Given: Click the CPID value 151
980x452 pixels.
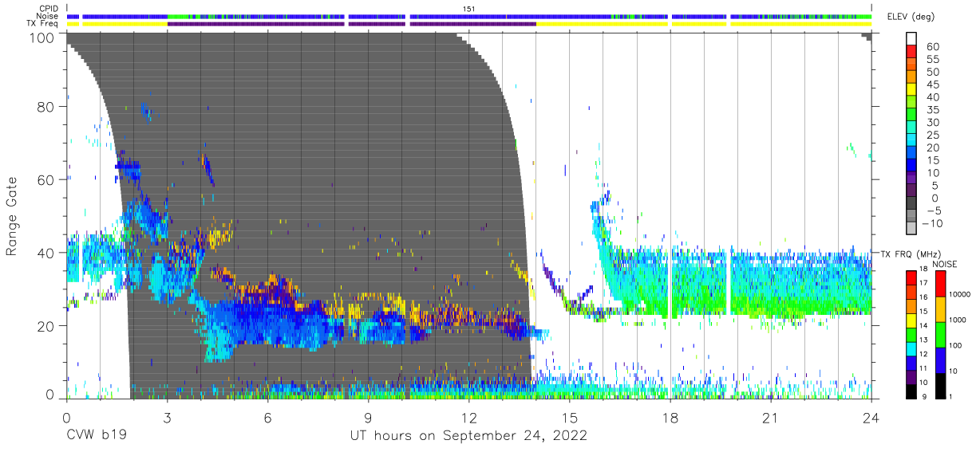Looking at the screenshot, I should (x=469, y=8).
